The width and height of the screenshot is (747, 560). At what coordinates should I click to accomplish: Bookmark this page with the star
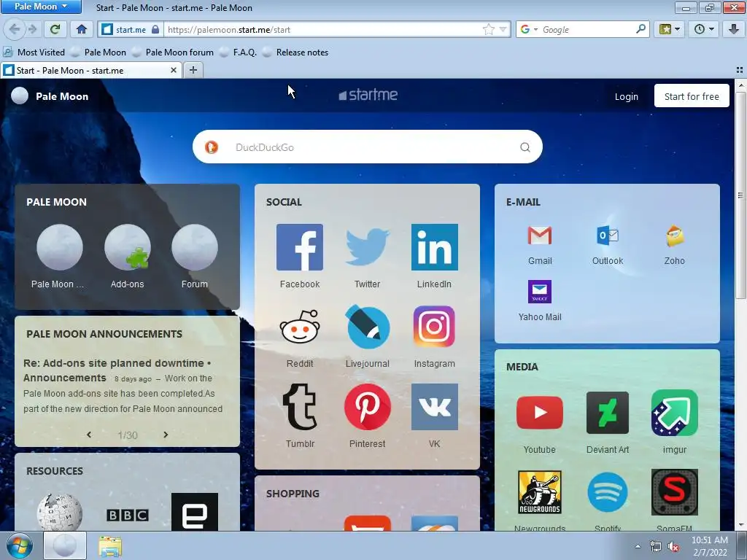pyautogui.click(x=488, y=29)
